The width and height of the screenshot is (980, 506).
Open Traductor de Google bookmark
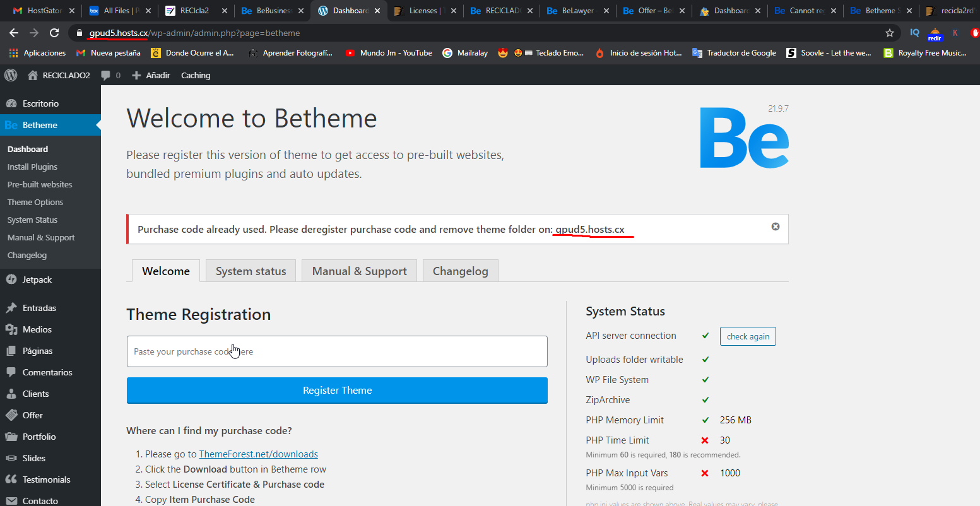coord(735,53)
